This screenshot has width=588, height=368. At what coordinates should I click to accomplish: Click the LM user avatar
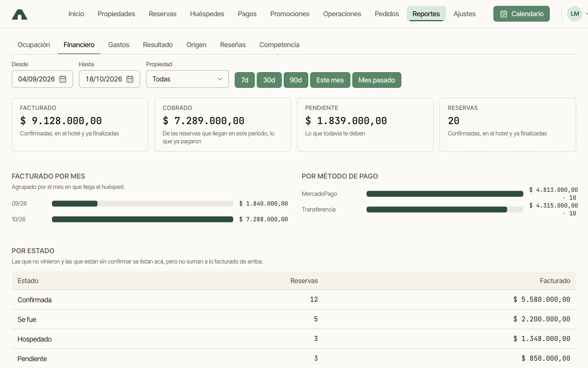pyautogui.click(x=575, y=14)
